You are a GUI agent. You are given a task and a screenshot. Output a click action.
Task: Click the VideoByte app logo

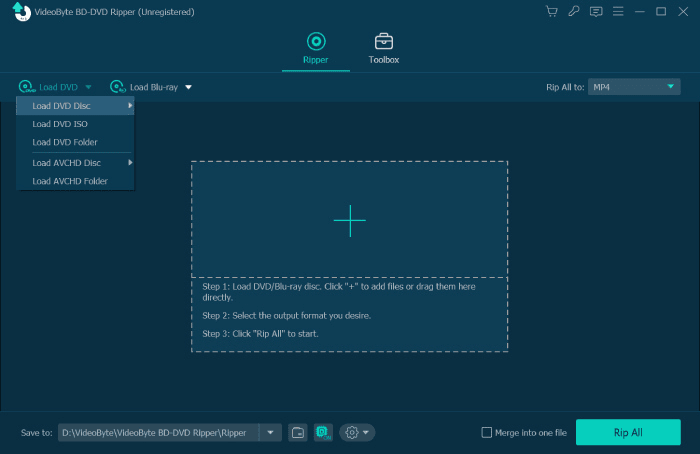point(21,12)
